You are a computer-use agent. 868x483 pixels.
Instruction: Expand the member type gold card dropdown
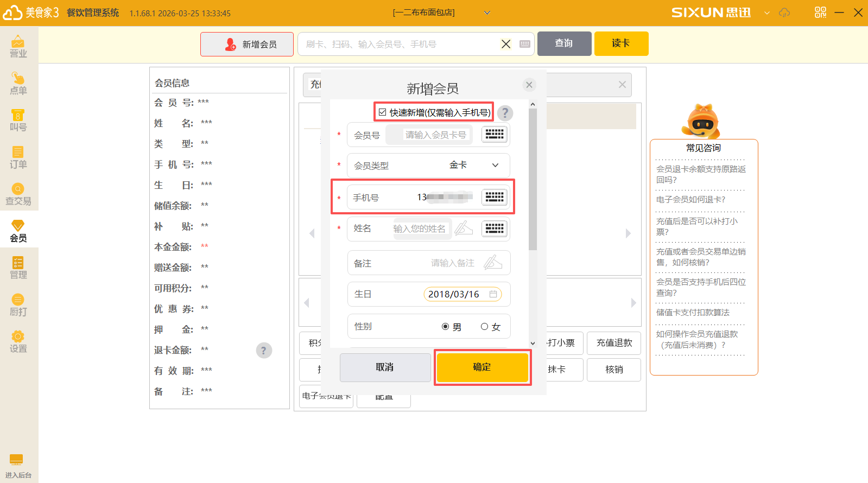pos(495,165)
